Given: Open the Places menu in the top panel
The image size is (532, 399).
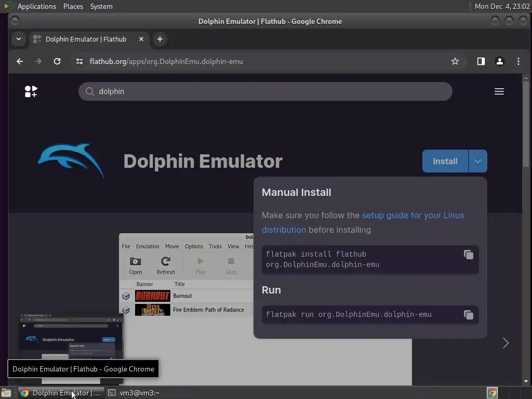Looking at the screenshot, I should pyautogui.click(x=73, y=6).
